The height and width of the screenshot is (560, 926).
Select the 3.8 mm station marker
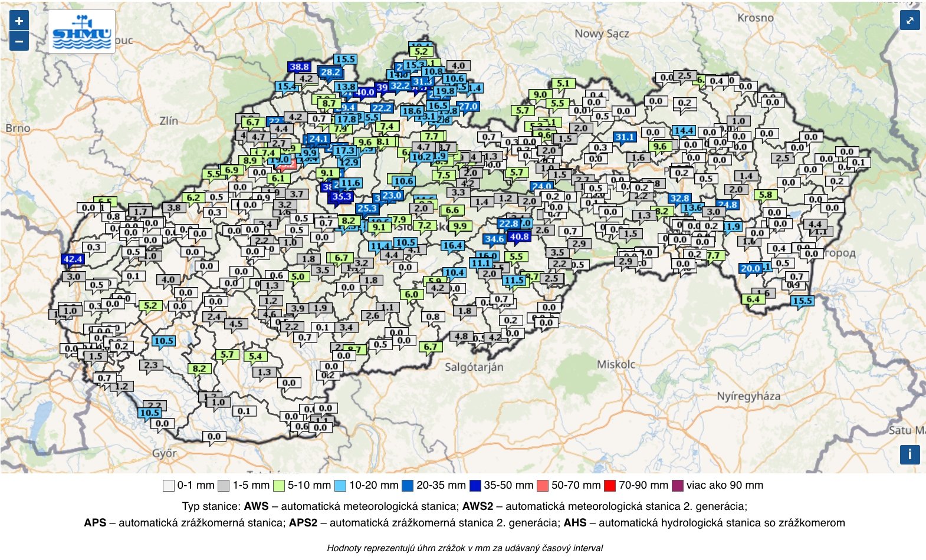(x=174, y=207)
